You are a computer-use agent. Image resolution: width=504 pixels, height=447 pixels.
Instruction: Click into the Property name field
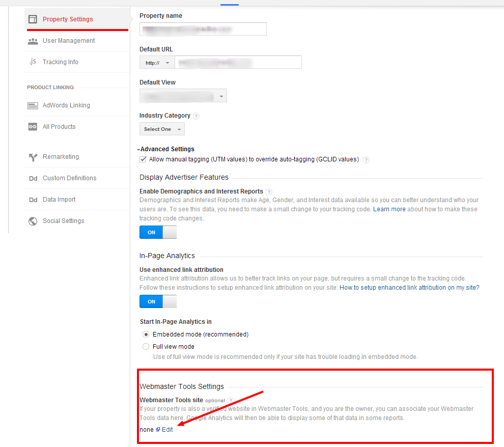[203, 30]
